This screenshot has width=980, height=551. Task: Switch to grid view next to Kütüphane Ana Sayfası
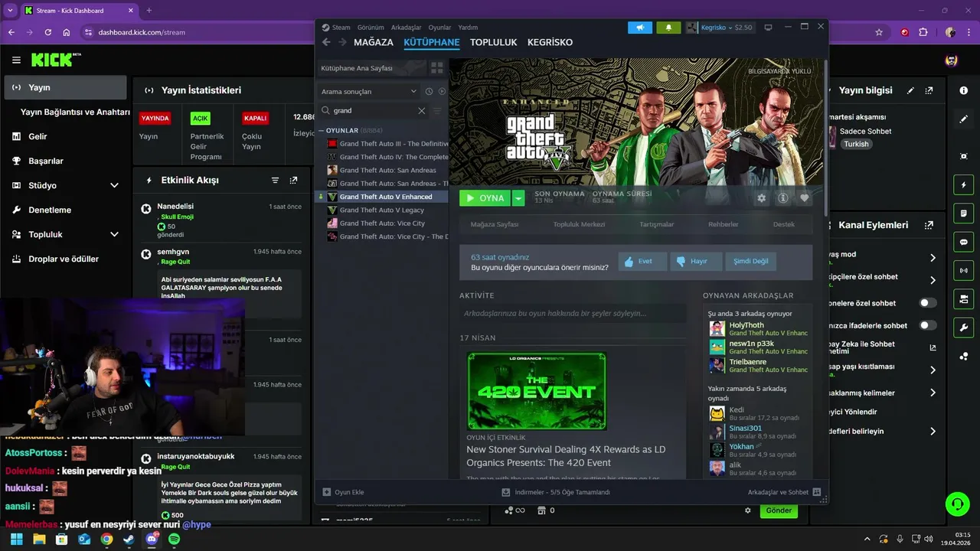(437, 68)
